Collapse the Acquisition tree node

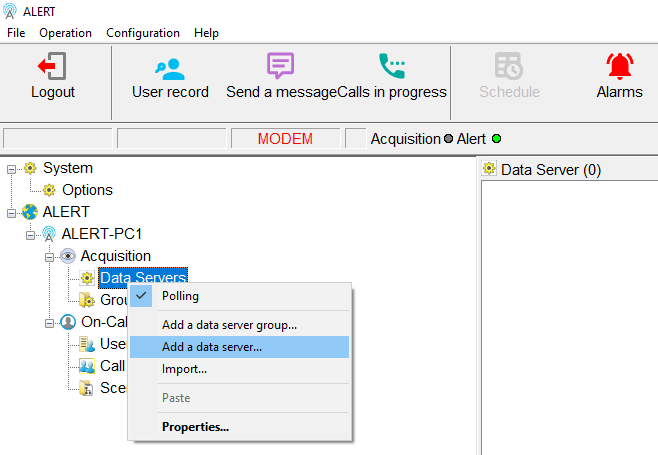(x=50, y=256)
